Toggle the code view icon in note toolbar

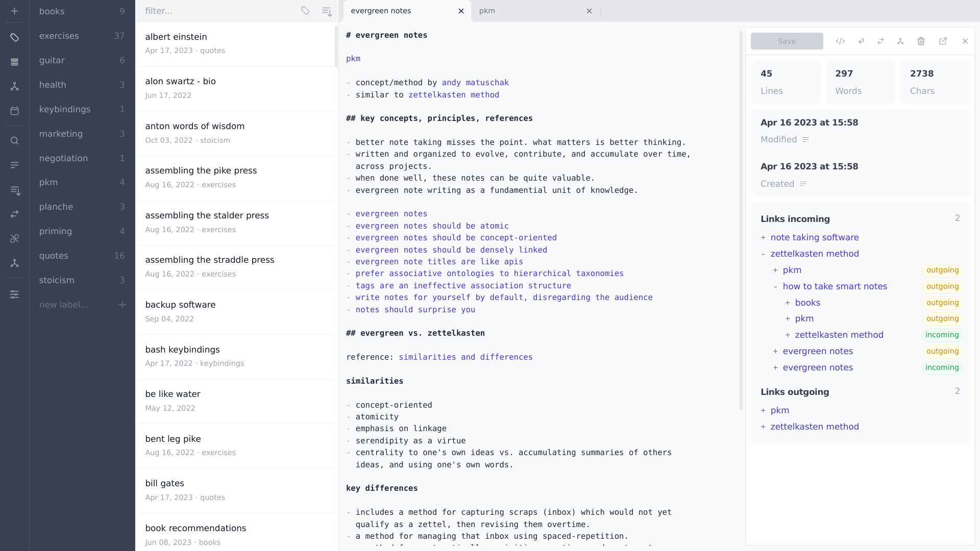coord(840,41)
